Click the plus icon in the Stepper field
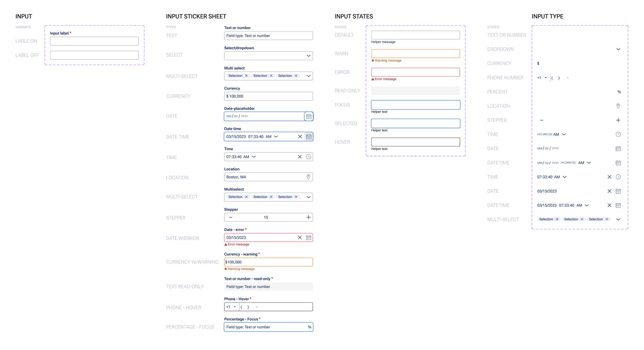The image size is (644, 350). pos(309,217)
